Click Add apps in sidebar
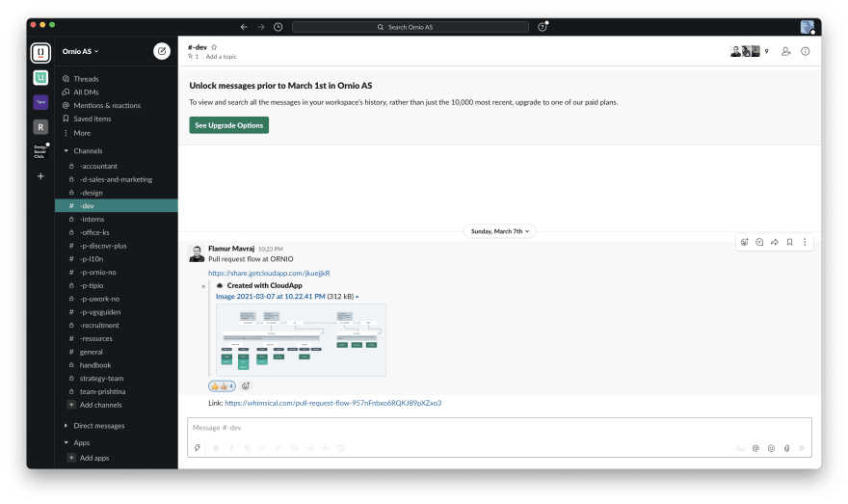The height and width of the screenshot is (504, 848). [94, 458]
